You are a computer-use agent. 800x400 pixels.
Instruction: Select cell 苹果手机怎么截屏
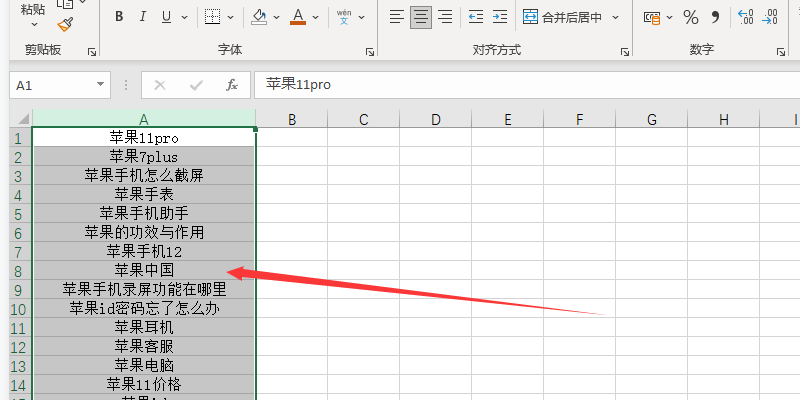tap(144, 175)
